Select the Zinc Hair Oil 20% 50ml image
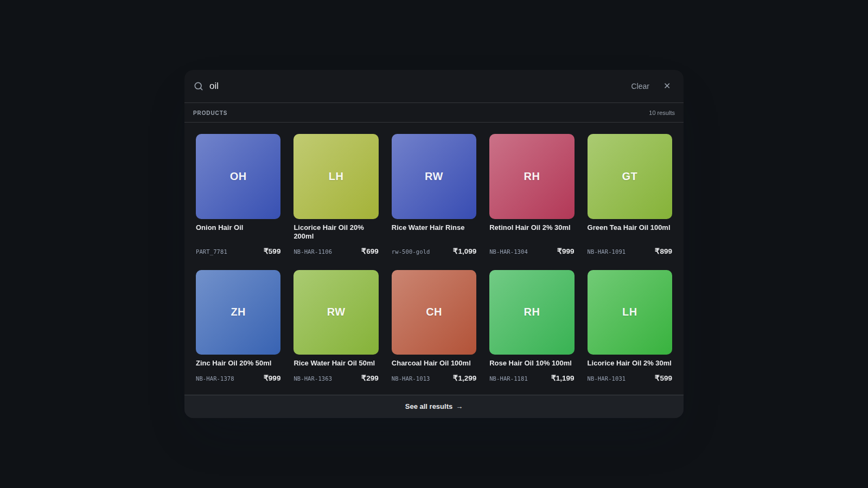Screen dimensions: 868x488 (238, 312)
